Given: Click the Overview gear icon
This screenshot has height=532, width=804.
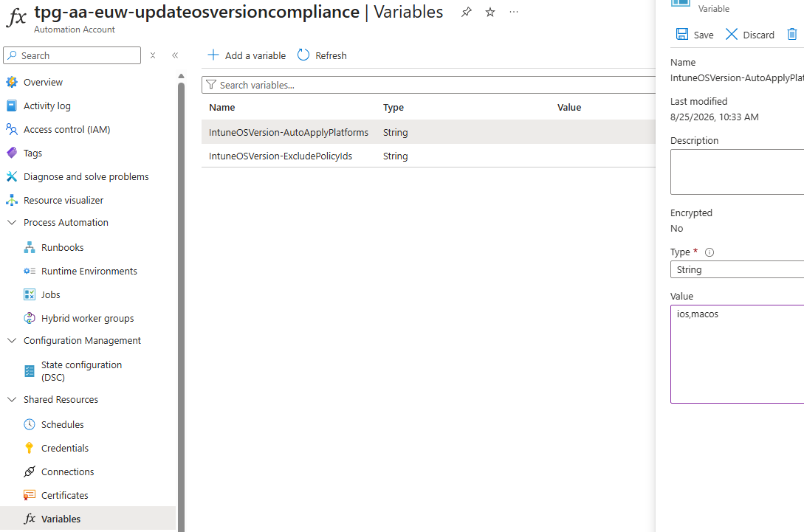Looking at the screenshot, I should pyautogui.click(x=12, y=82).
